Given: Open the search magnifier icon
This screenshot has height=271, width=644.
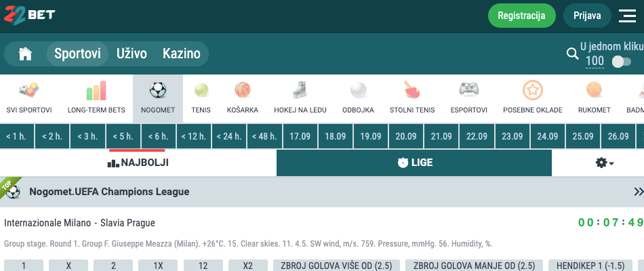Looking at the screenshot, I should pyautogui.click(x=572, y=54).
